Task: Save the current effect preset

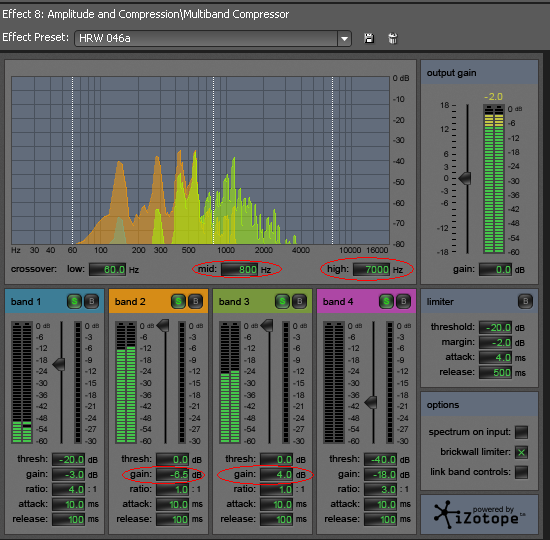Action: (369, 38)
